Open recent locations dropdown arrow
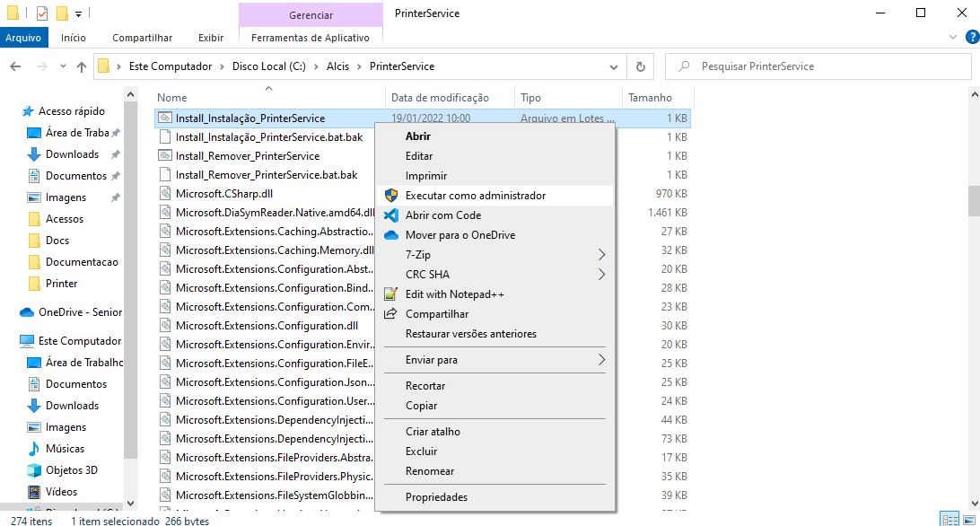980x526 pixels. pyautogui.click(x=63, y=66)
